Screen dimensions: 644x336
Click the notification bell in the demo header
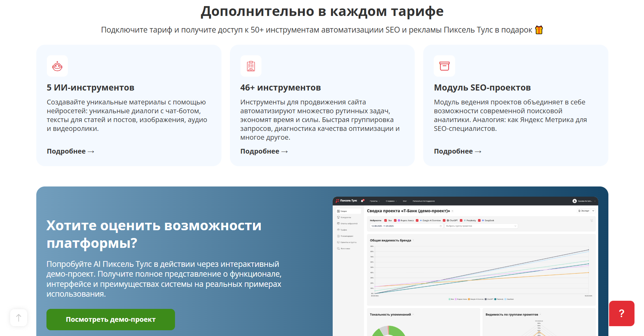point(362,201)
